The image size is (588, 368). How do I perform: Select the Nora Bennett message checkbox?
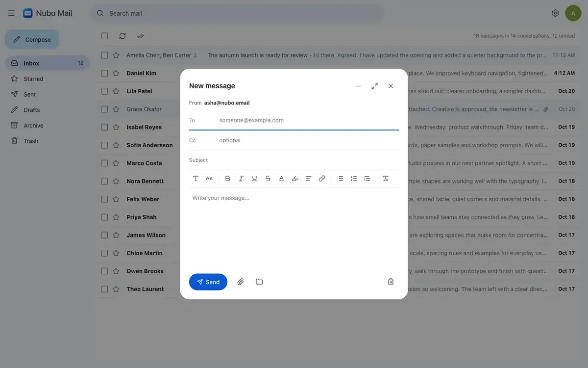[x=104, y=181]
